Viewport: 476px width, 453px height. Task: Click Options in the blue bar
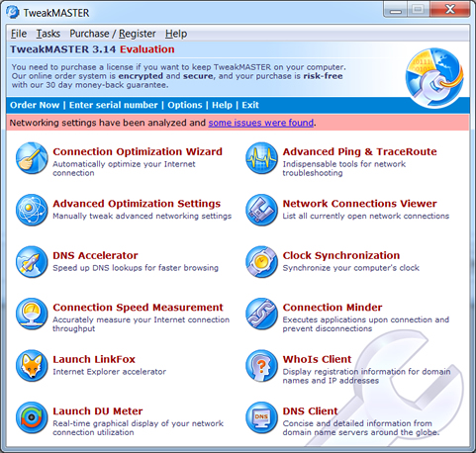point(185,105)
